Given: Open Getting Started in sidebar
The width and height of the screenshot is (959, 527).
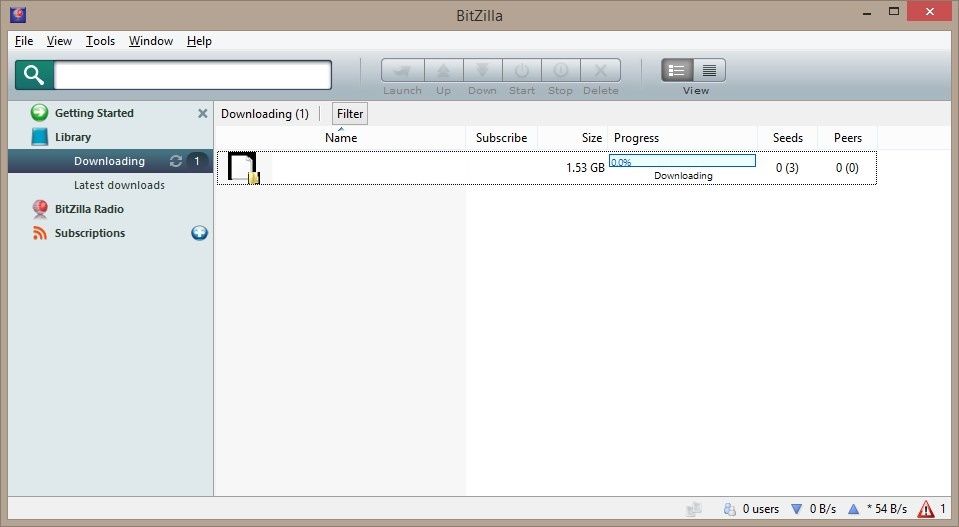Looking at the screenshot, I should (94, 113).
